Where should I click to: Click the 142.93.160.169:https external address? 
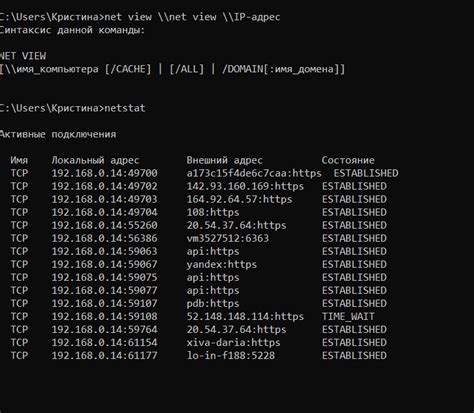pos(245,186)
